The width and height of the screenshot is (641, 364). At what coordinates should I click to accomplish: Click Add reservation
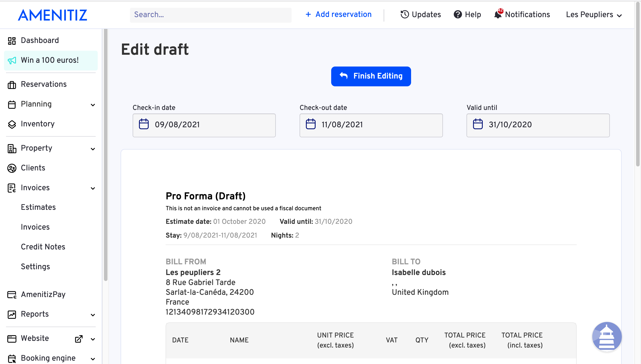[x=339, y=14]
